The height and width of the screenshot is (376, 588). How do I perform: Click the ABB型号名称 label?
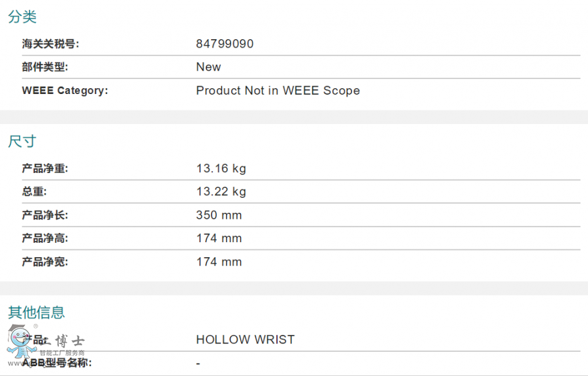pos(57,363)
